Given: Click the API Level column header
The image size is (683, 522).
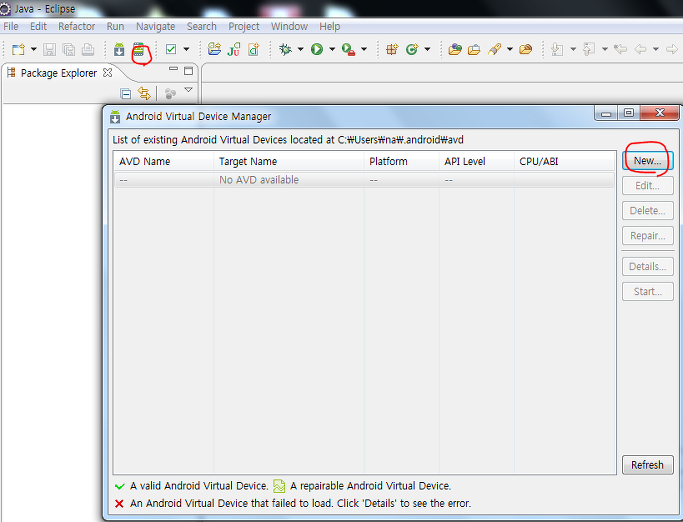Looking at the screenshot, I should coord(477,161).
